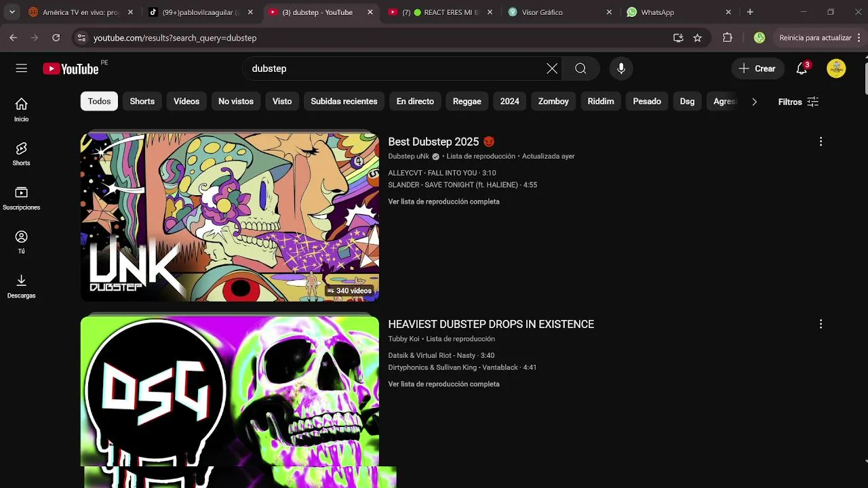Image resolution: width=868 pixels, height=488 pixels.
Task: Select the No vistos filter chip
Action: tap(236, 101)
